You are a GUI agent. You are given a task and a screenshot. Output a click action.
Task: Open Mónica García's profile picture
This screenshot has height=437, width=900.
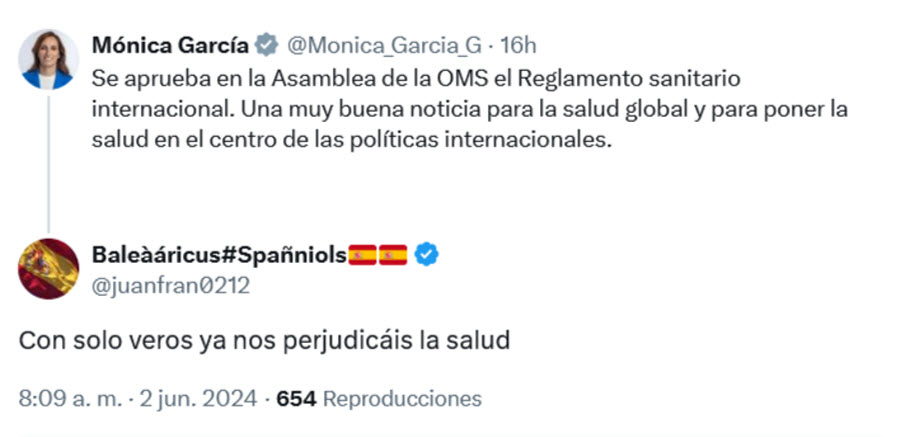[48, 59]
